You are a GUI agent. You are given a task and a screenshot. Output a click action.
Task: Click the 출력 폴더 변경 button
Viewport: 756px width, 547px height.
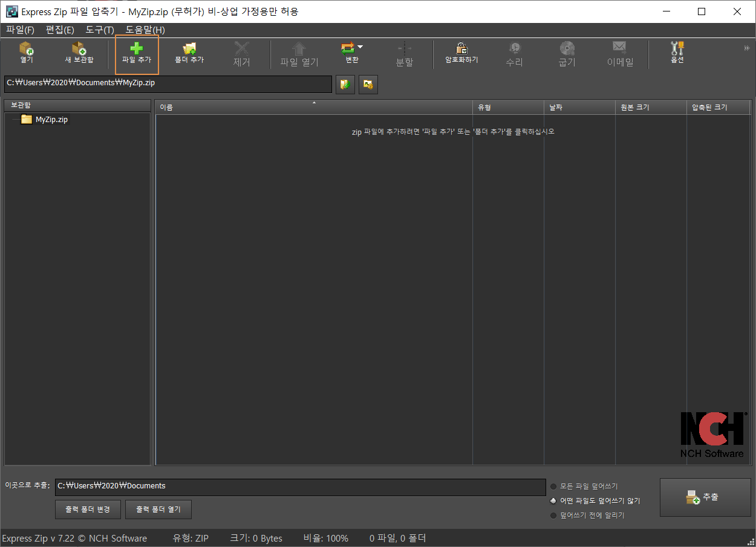[x=88, y=510]
